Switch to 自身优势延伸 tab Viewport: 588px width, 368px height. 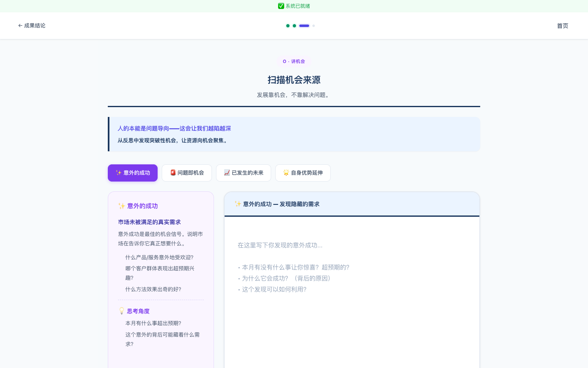pyautogui.click(x=303, y=173)
